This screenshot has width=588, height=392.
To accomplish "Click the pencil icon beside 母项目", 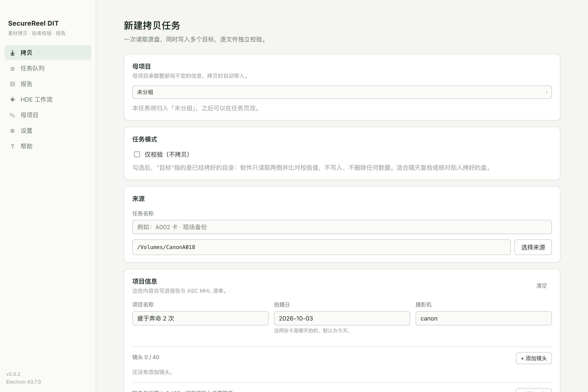I will [x=12, y=115].
